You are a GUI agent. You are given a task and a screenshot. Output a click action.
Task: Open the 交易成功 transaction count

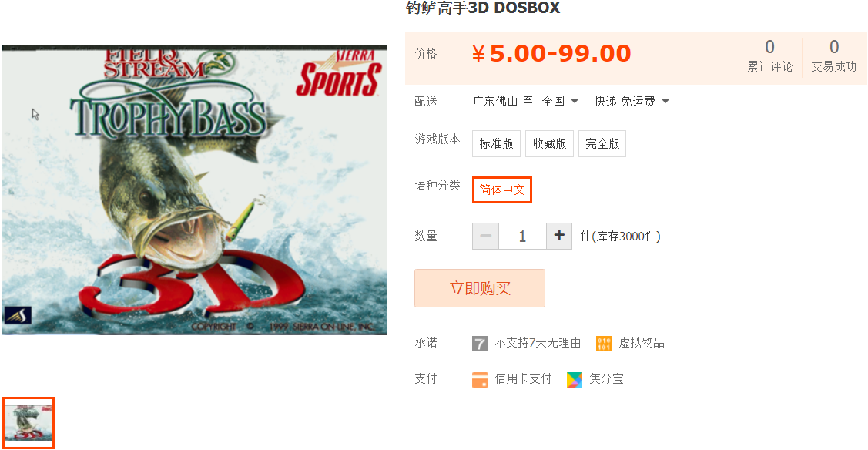click(x=833, y=56)
